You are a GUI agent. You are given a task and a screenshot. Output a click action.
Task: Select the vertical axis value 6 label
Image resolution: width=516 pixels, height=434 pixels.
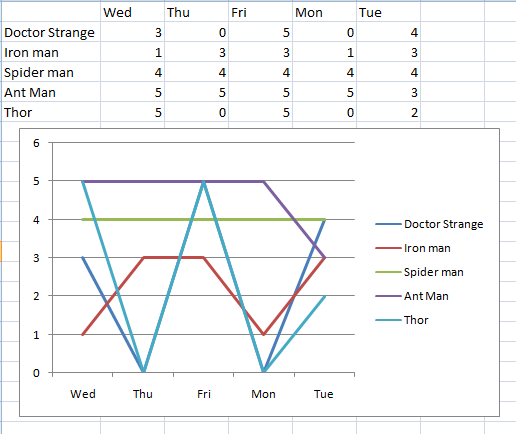tap(36, 143)
